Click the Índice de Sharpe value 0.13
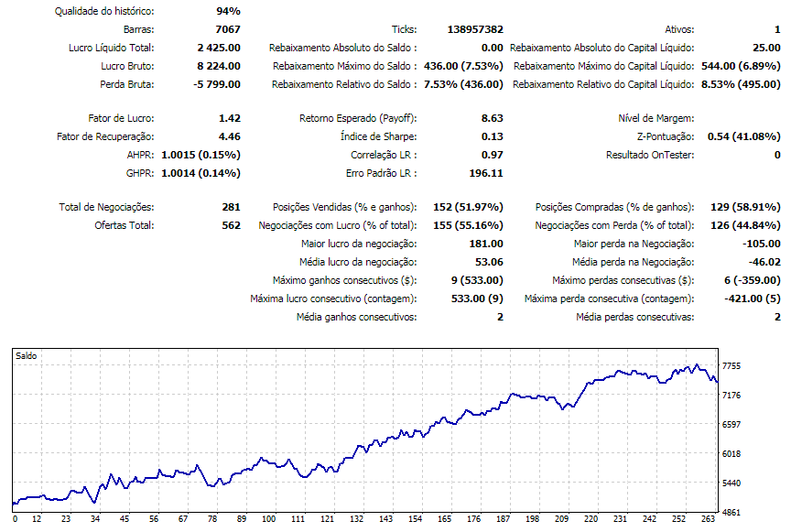This screenshot has width=791, height=532. tap(491, 136)
